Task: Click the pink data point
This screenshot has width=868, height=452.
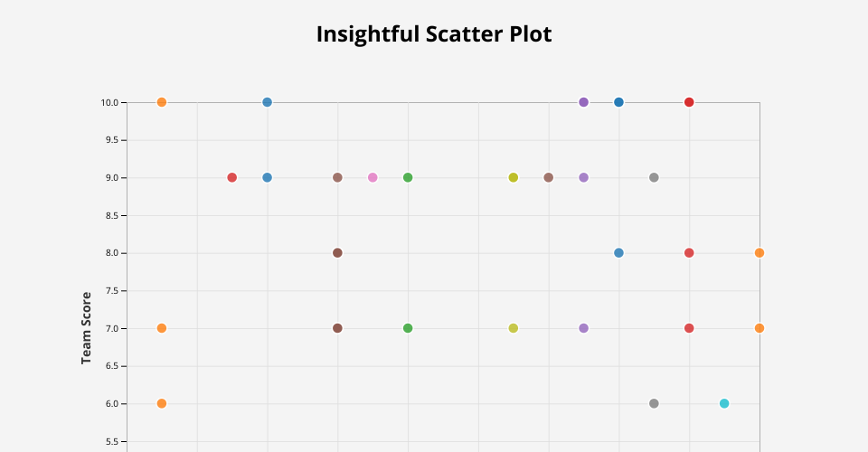Action: [x=373, y=177]
